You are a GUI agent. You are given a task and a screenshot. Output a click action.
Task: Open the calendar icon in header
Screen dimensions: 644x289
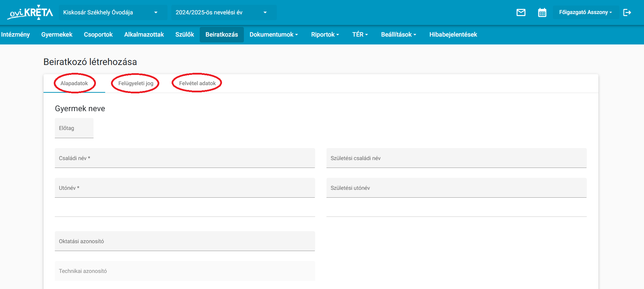pyautogui.click(x=542, y=13)
